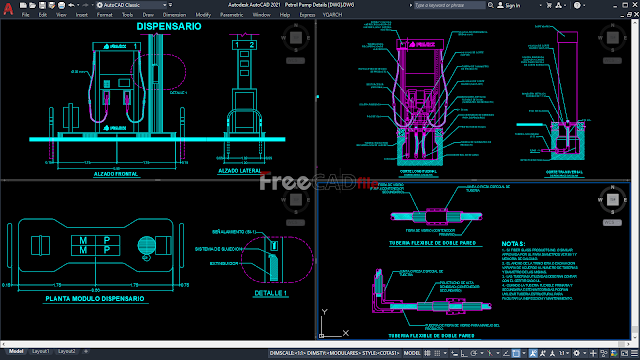Screen dimensions: 640x360
Task: Open the AutoCAD Classic workspace dropdown
Action: pyautogui.click(x=131, y=5)
